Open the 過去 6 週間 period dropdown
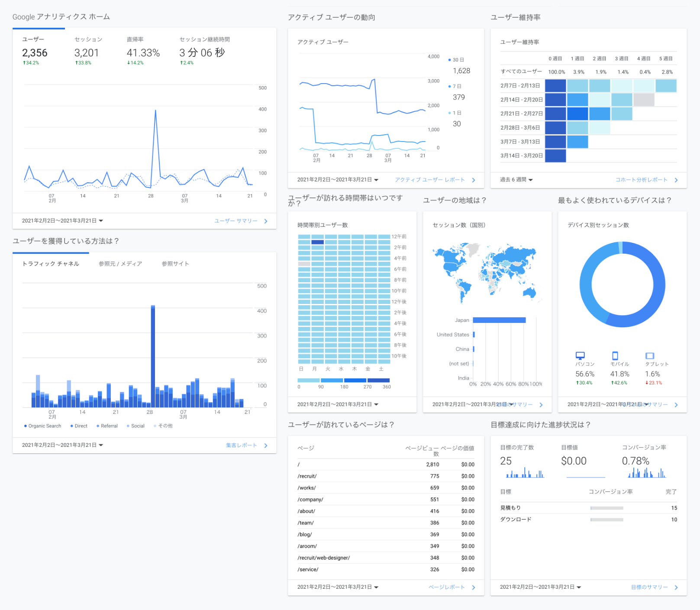The height and width of the screenshot is (610, 700). [516, 180]
